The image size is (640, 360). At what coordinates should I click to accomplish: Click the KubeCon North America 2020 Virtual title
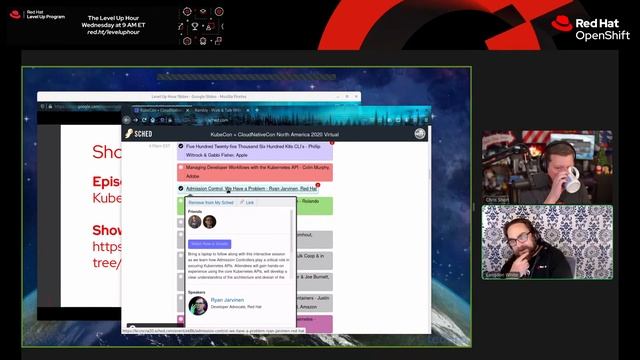275,134
